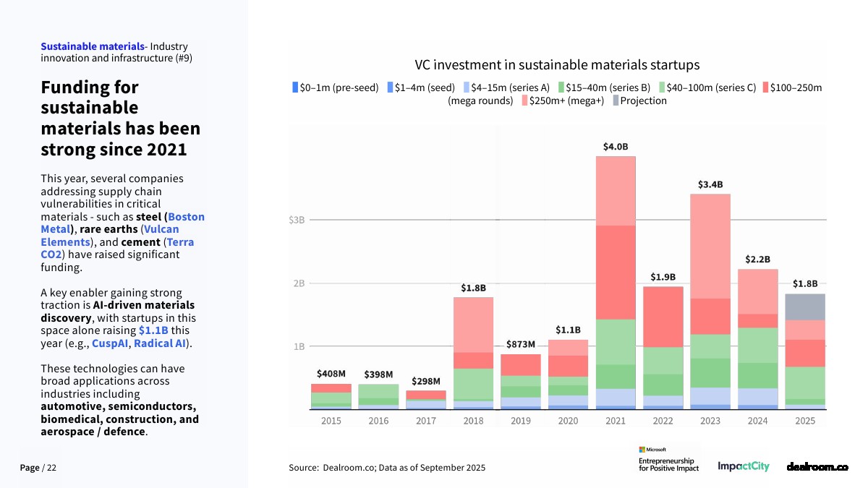Image resolution: width=868 pixels, height=488 pixels.
Task: Click the dealroom.co logo
Action: [817, 467]
